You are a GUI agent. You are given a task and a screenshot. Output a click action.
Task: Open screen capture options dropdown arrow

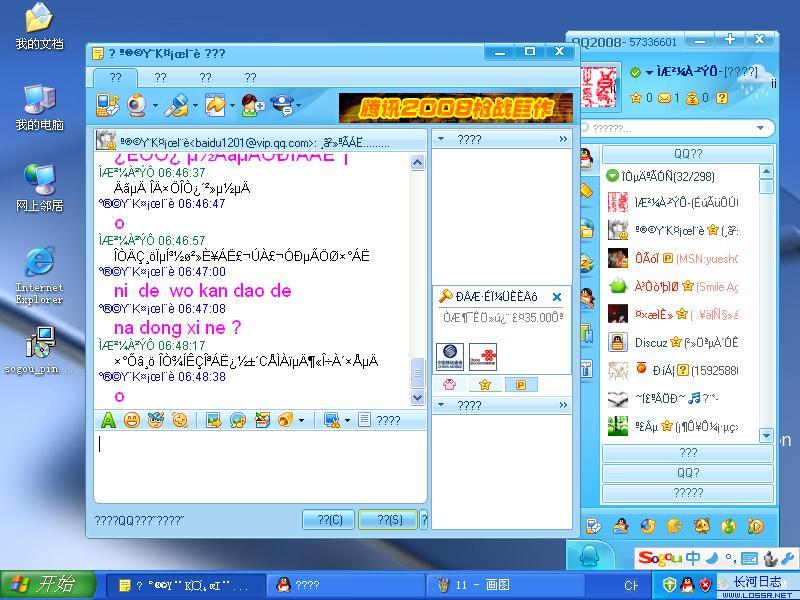[x=347, y=420]
